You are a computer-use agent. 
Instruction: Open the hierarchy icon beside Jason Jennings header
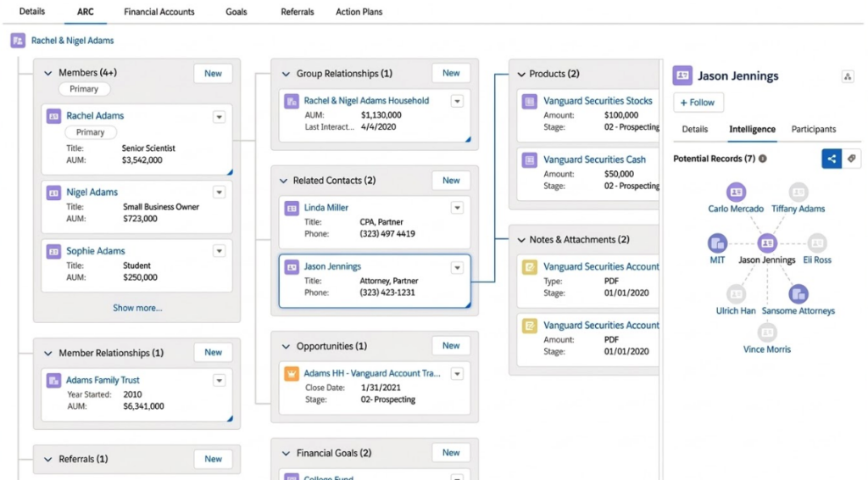[847, 76]
